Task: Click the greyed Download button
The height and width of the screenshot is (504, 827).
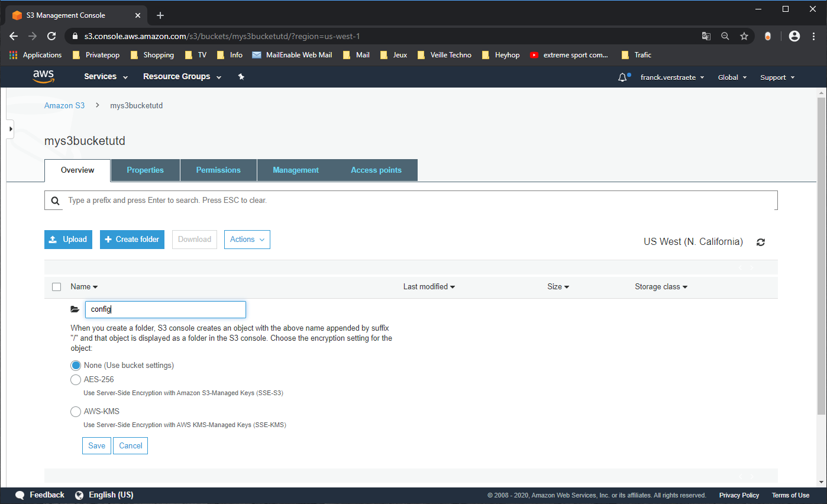Action: pyautogui.click(x=195, y=240)
